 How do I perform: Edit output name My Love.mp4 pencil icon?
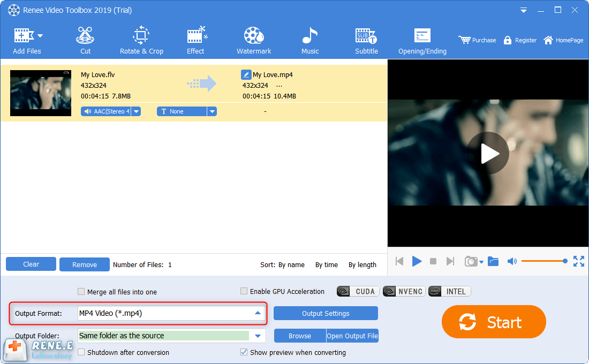pyautogui.click(x=246, y=75)
